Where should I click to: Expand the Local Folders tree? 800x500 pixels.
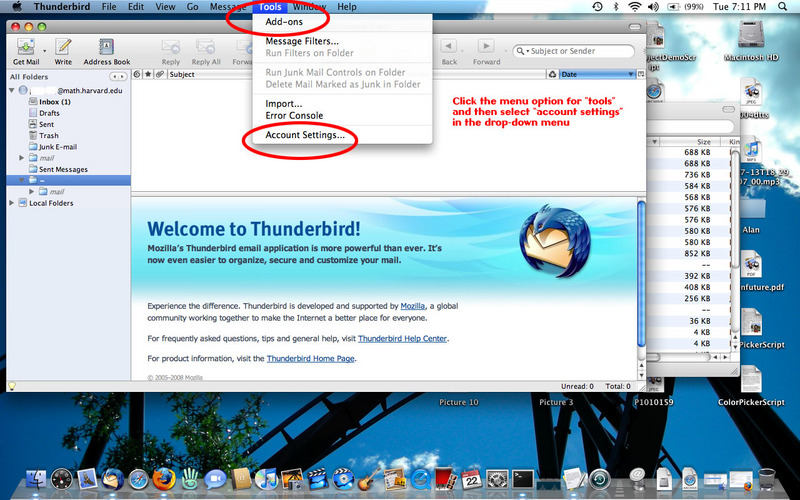click(x=12, y=203)
